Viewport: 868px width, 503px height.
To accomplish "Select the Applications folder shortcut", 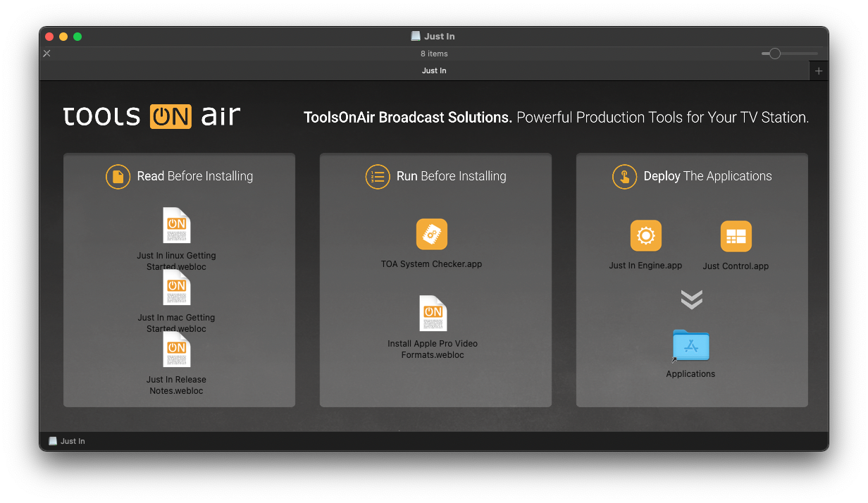I will click(690, 346).
